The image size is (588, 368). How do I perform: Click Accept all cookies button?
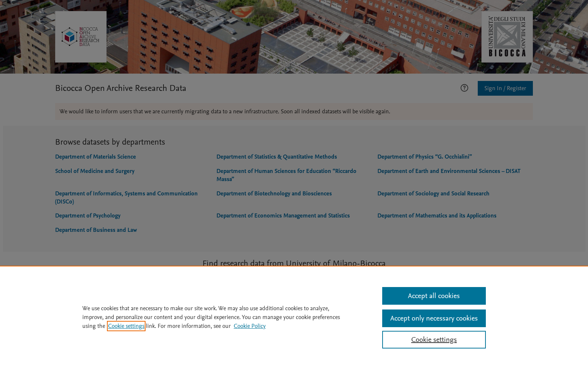[434, 296]
